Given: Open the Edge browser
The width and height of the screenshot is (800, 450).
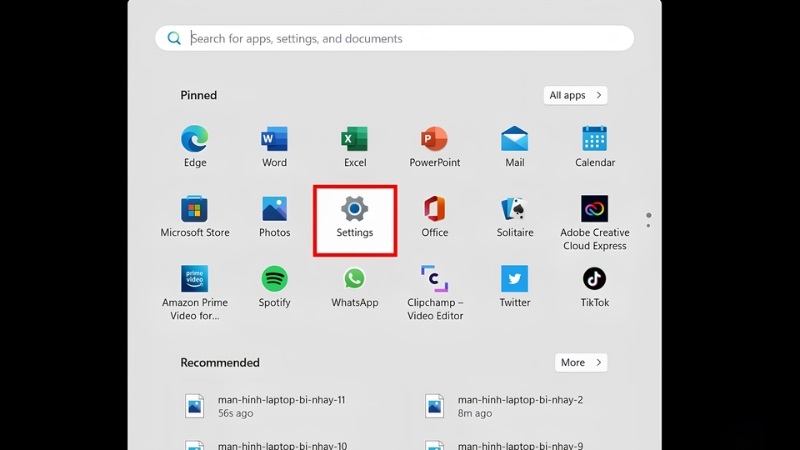Looking at the screenshot, I should [x=194, y=146].
